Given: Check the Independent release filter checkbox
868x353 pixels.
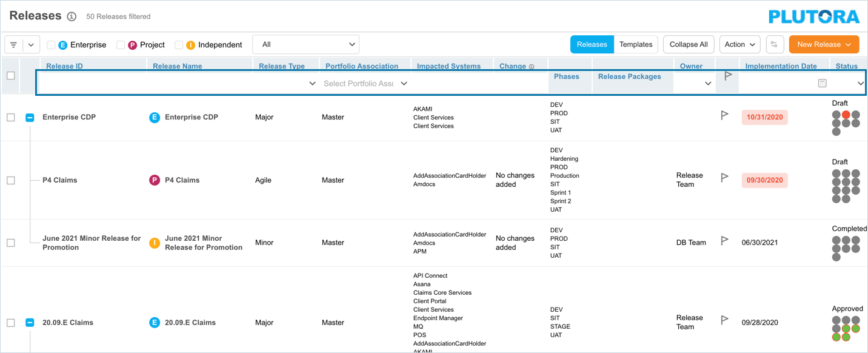Looking at the screenshot, I should (179, 45).
